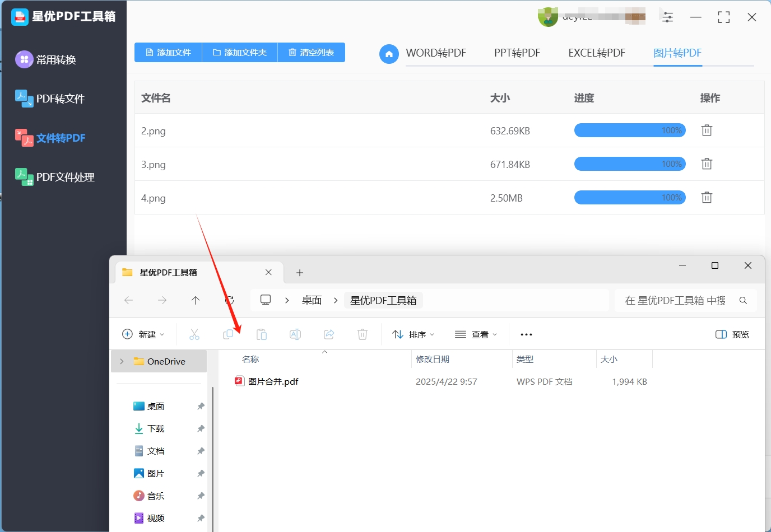Open 音乐 in Explorer navigation pane
Screen dimensions: 771x532
(x=149, y=496)
